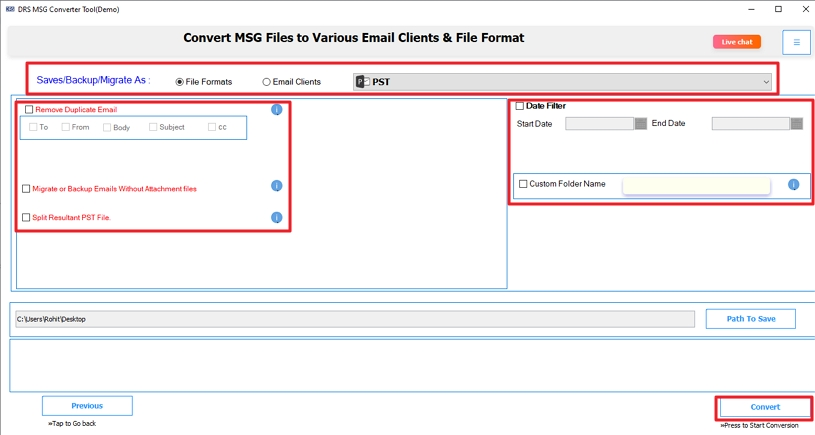
Task: Tick the Body duplicate-criteria checkbox
Action: point(107,127)
